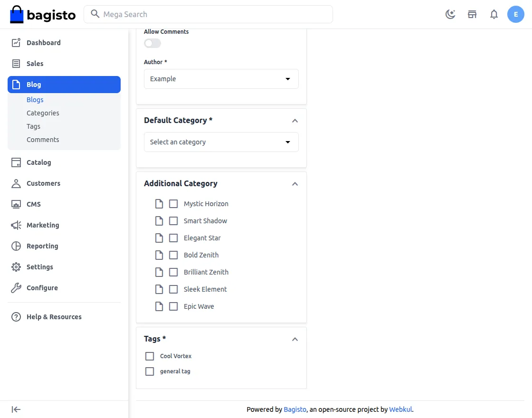Check the Mystic Horizon category
This screenshot has height=418, width=532.
pyautogui.click(x=173, y=204)
